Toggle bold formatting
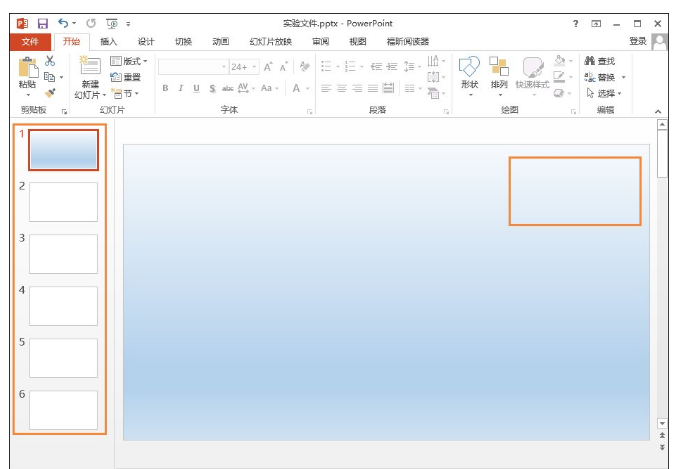 tap(165, 88)
